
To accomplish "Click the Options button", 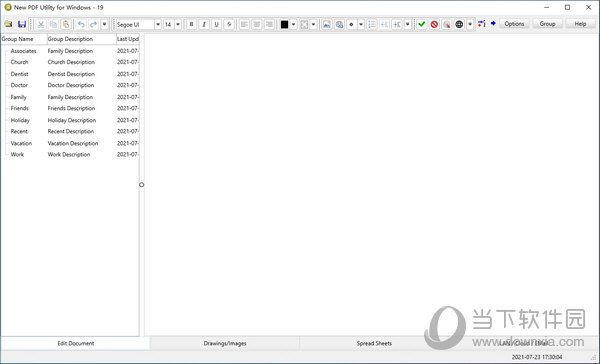I will tap(514, 24).
